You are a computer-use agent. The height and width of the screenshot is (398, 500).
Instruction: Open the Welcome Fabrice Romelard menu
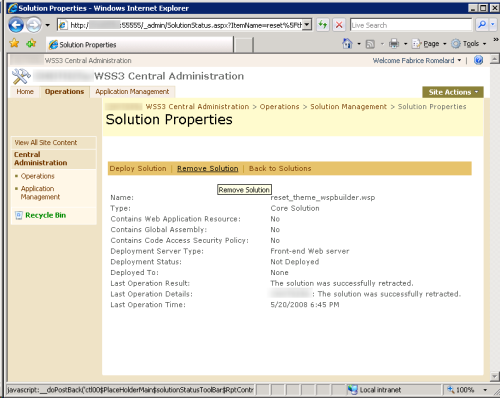point(417,60)
